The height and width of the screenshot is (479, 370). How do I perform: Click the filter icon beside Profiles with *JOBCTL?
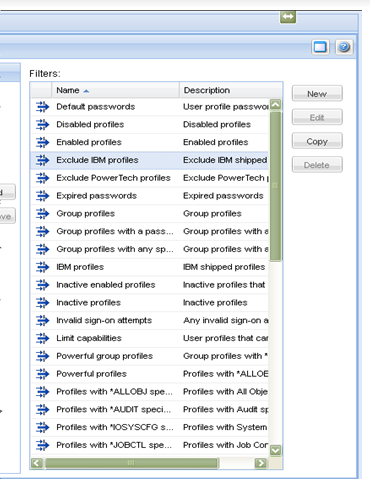click(x=42, y=445)
